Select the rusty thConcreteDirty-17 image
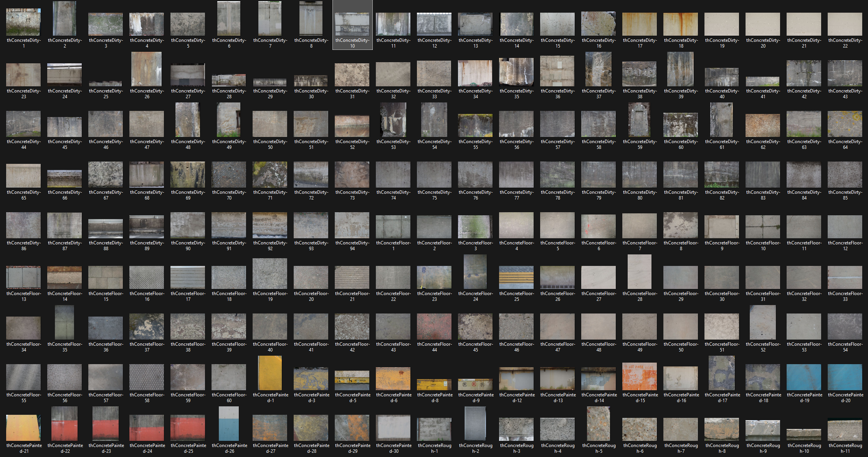 click(640, 24)
